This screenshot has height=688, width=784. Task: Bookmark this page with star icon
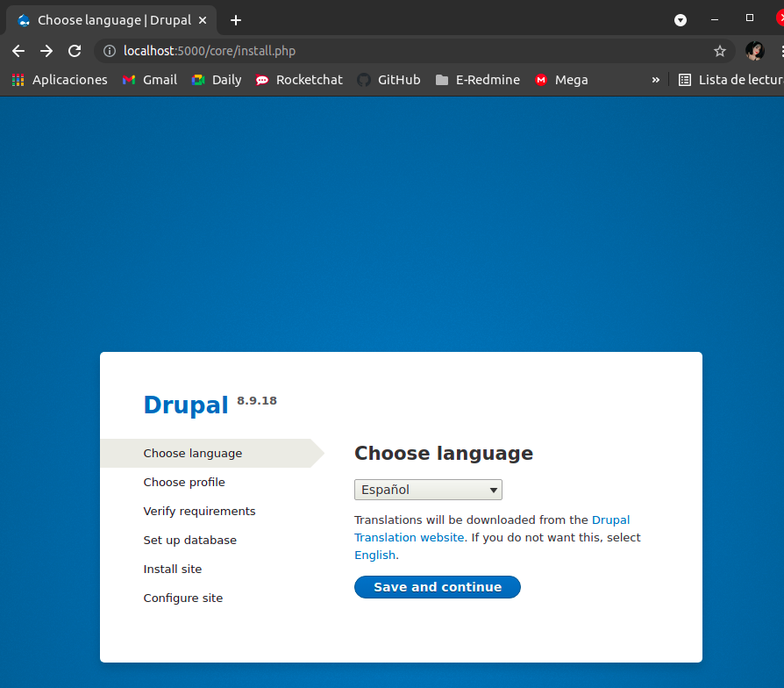pyautogui.click(x=720, y=51)
